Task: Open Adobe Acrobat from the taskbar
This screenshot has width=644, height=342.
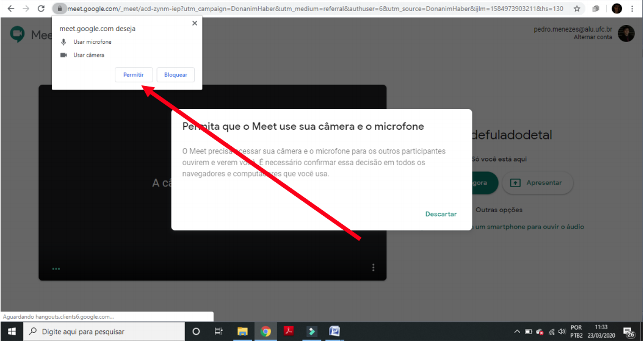Action: 289,332
